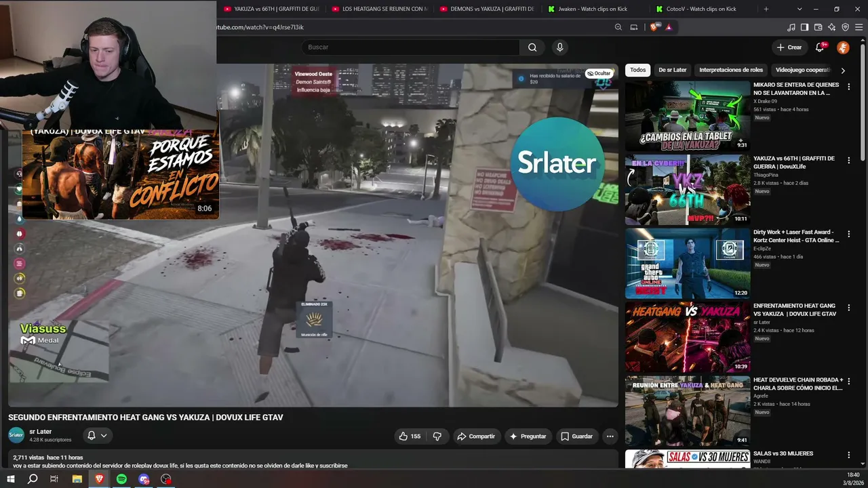Open the YouTube notifications bell
The image size is (868, 488).
pos(820,47)
